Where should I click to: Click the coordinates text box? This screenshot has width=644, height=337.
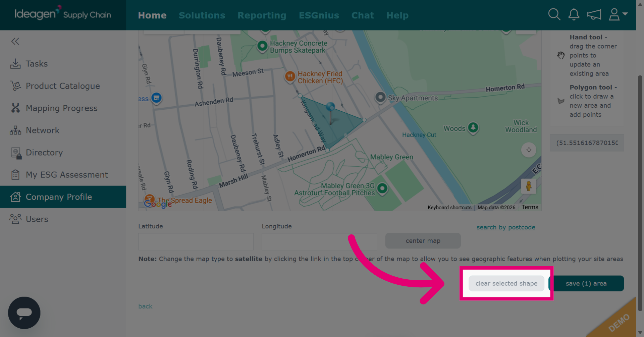pos(587,143)
